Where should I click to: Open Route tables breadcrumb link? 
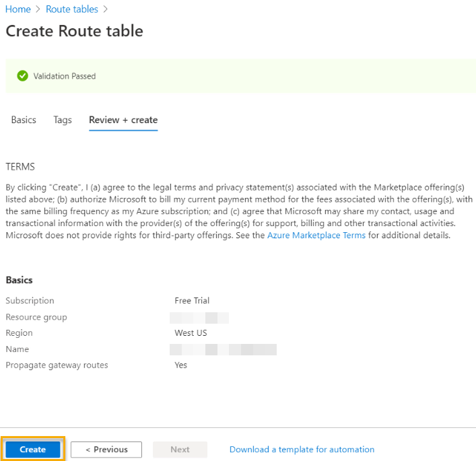tap(71, 9)
